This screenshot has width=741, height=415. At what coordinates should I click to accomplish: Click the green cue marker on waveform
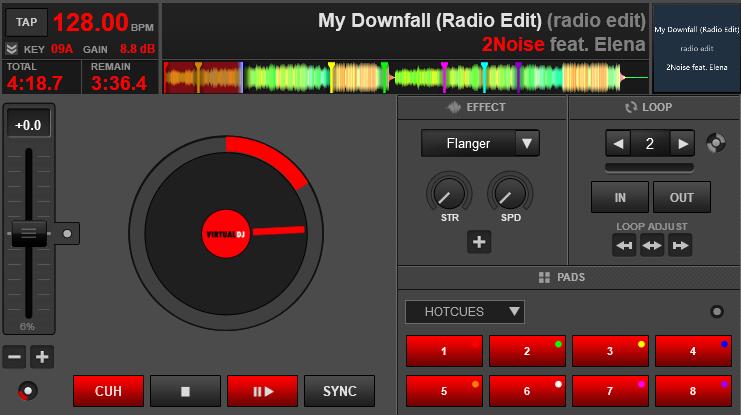click(x=384, y=77)
